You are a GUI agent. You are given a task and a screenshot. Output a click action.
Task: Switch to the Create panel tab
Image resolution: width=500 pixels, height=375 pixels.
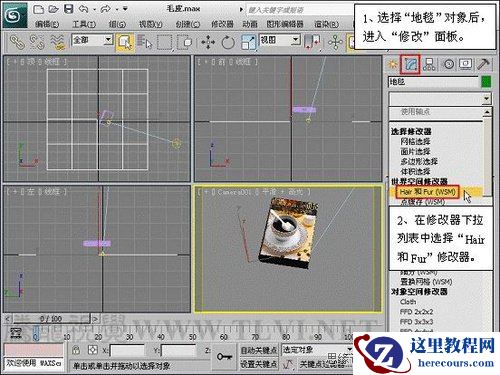tap(392, 64)
